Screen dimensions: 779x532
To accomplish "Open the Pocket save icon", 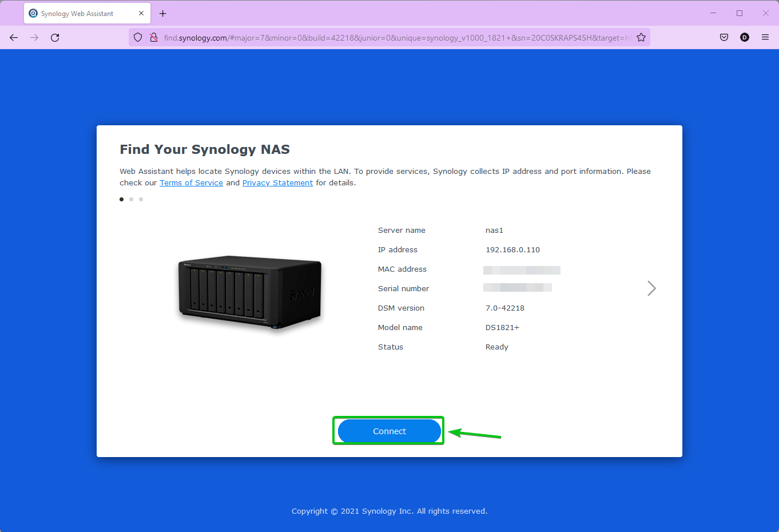I will (x=724, y=37).
